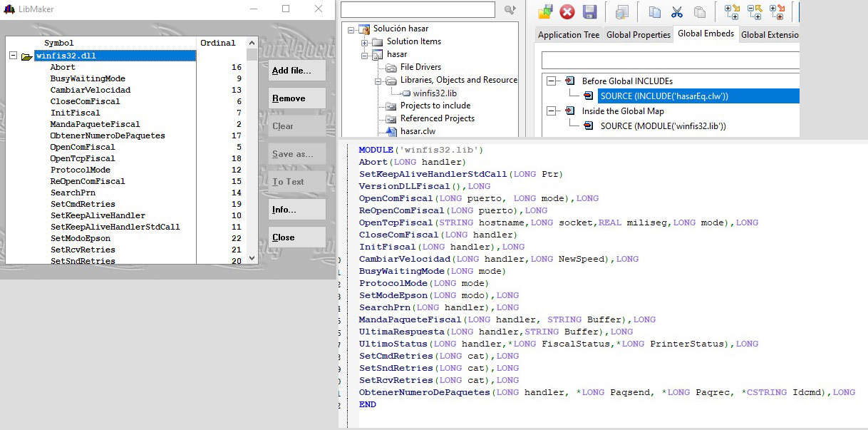Screen dimensions: 868x430
Task: Open the Global Properties tab
Action: coord(638,35)
